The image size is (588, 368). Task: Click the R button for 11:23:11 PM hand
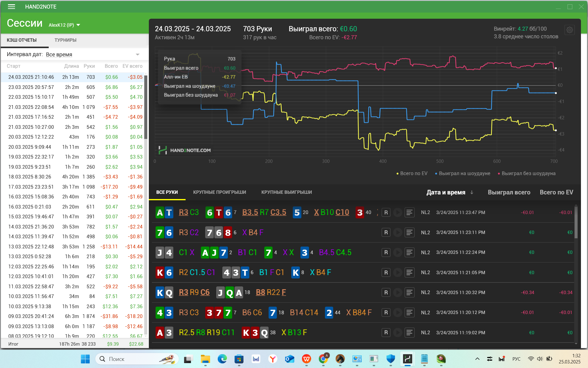386,232
